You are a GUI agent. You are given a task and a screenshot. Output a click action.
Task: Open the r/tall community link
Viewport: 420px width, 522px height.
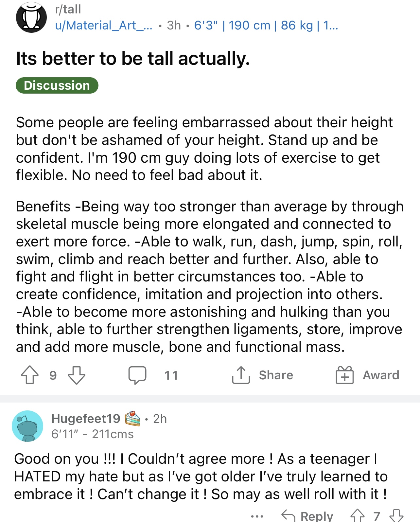click(68, 9)
